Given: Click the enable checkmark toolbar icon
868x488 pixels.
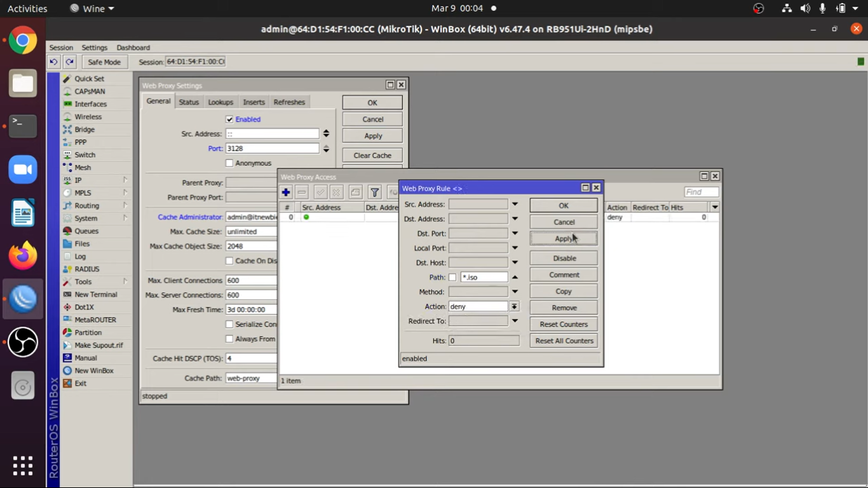Looking at the screenshot, I should click(320, 193).
